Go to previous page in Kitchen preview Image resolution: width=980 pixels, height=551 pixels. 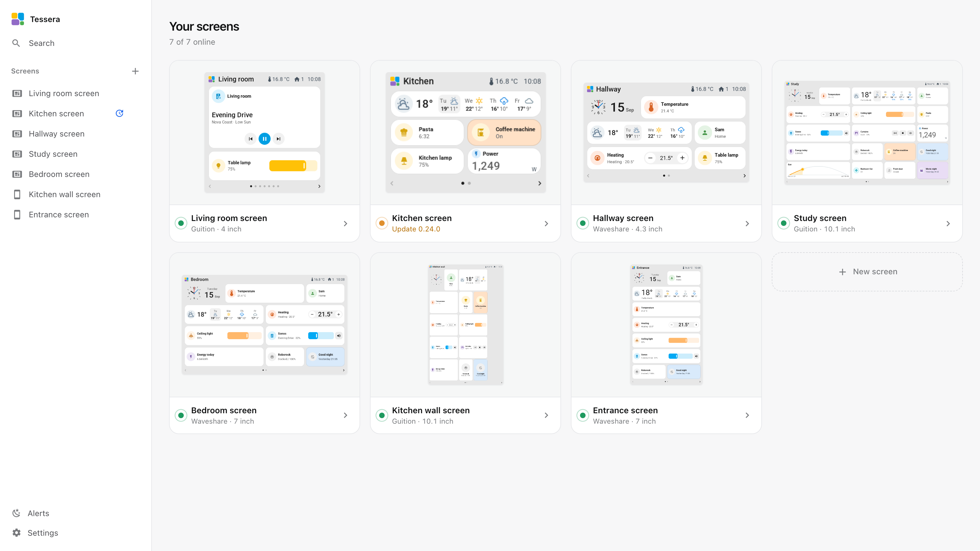coord(392,183)
